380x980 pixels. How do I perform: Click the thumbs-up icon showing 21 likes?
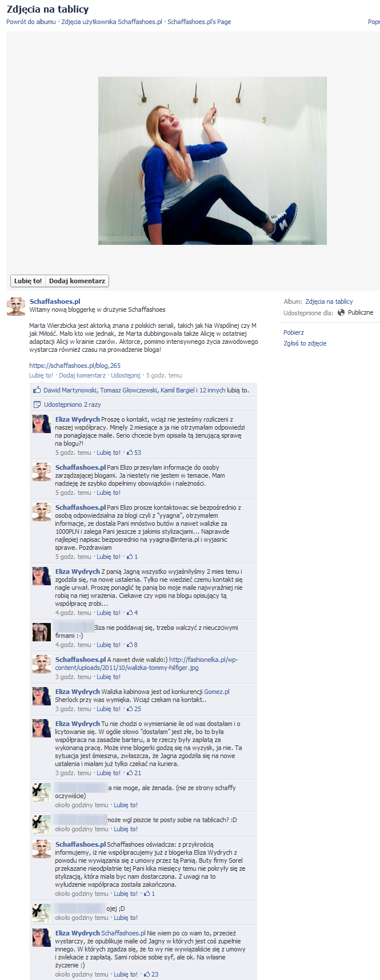coord(130,773)
